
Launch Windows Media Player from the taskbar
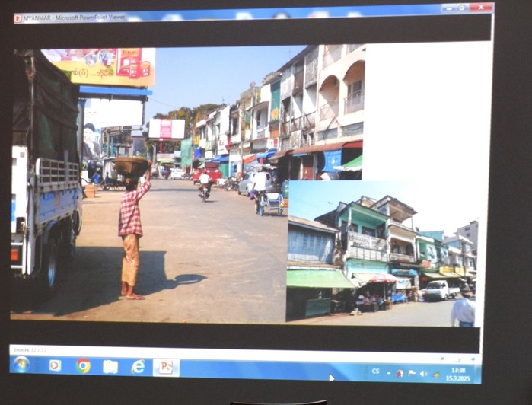click(55, 365)
